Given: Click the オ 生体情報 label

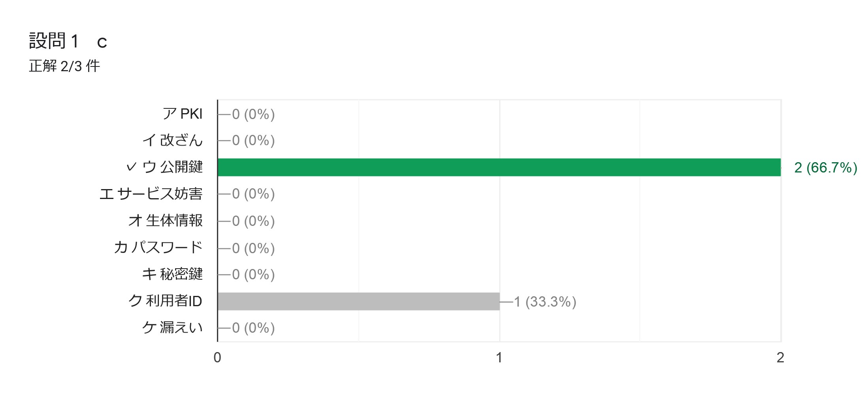Looking at the screenshot, I should click(166, 221).
